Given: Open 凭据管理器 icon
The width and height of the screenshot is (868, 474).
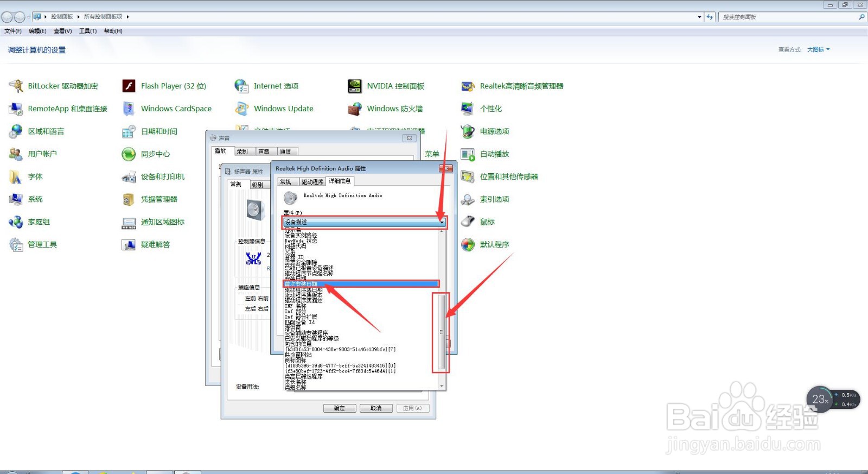Looking at the screenshot, I should click(x=129, y=199).
